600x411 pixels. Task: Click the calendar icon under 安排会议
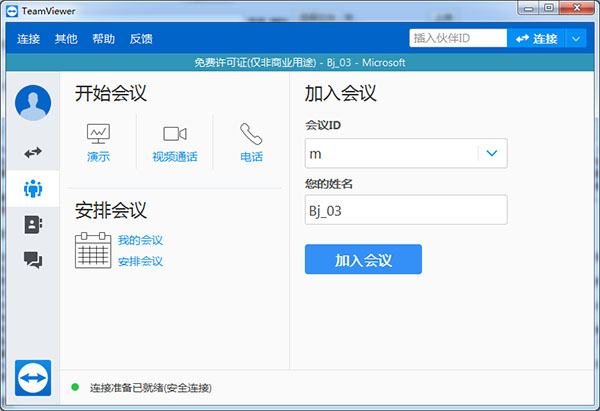click(93, 250)
